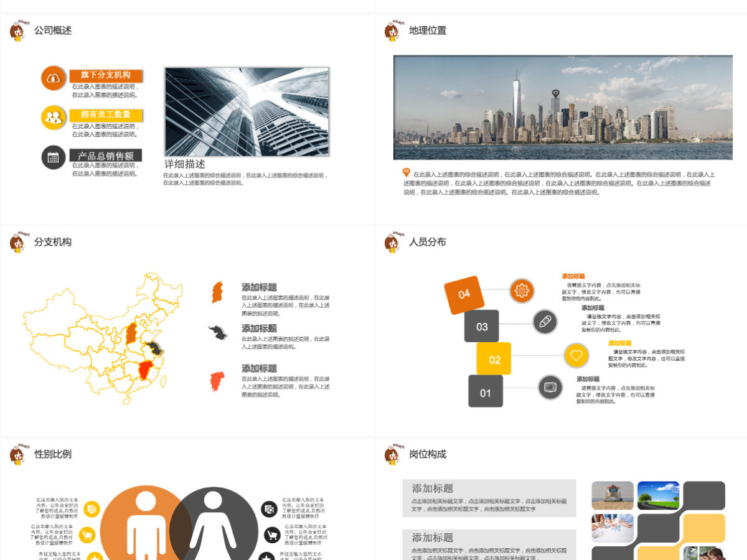Click the dark shopping cart icon
The width and height of the screenshot is (747, 560).
(x=273, y=534)
